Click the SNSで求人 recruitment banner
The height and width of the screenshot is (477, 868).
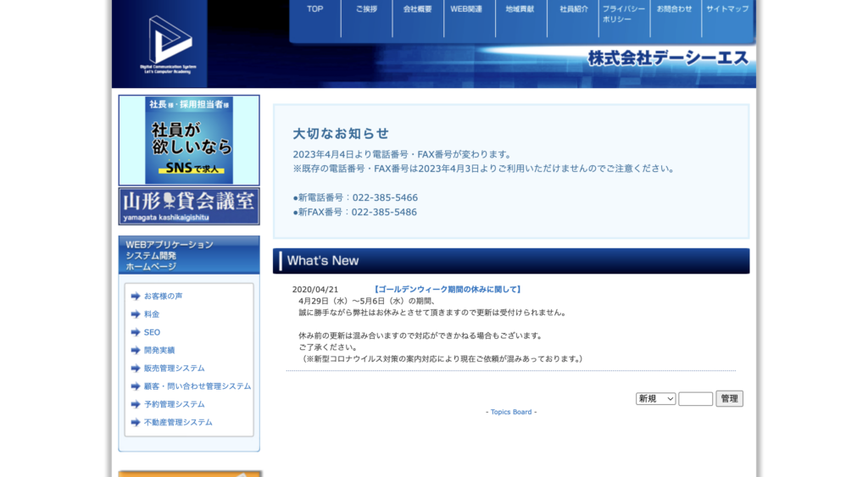point(189,140)
